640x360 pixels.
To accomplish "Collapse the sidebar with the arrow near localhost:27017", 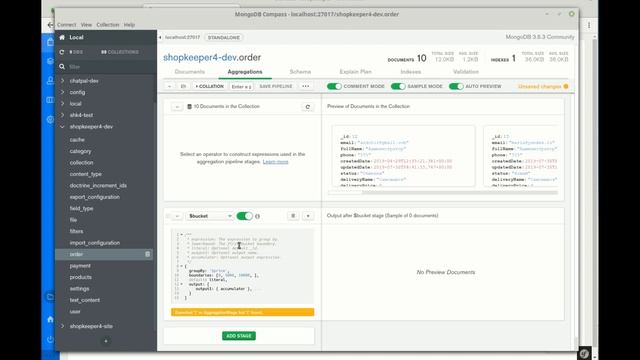I will [160, 38].
